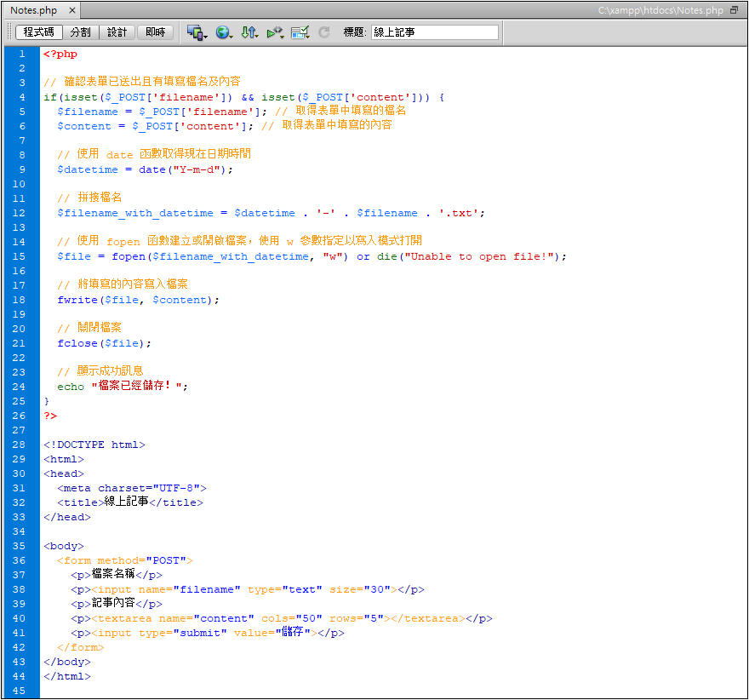Screen dimensions: 749x700
Task: Click the toolbar grip handle
Action: point(9,32)
